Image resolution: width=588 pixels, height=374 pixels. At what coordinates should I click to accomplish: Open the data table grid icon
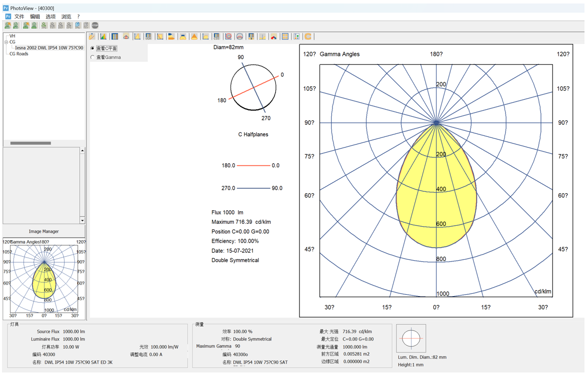(x=115, y=36)
